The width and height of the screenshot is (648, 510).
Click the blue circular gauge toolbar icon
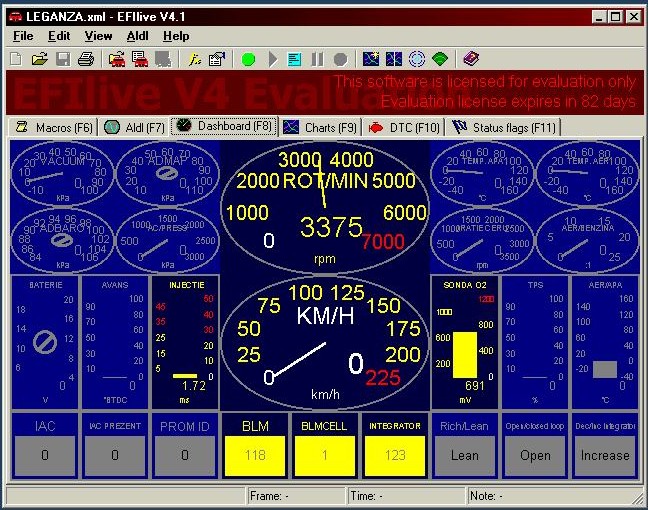417,59
